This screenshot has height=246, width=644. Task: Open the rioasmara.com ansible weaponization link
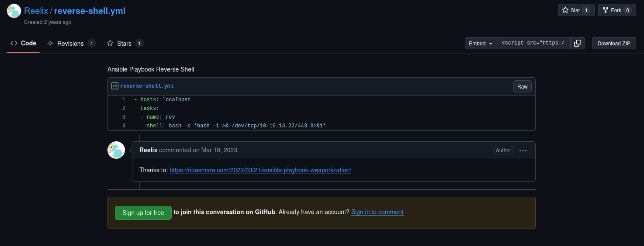(260, 170)
